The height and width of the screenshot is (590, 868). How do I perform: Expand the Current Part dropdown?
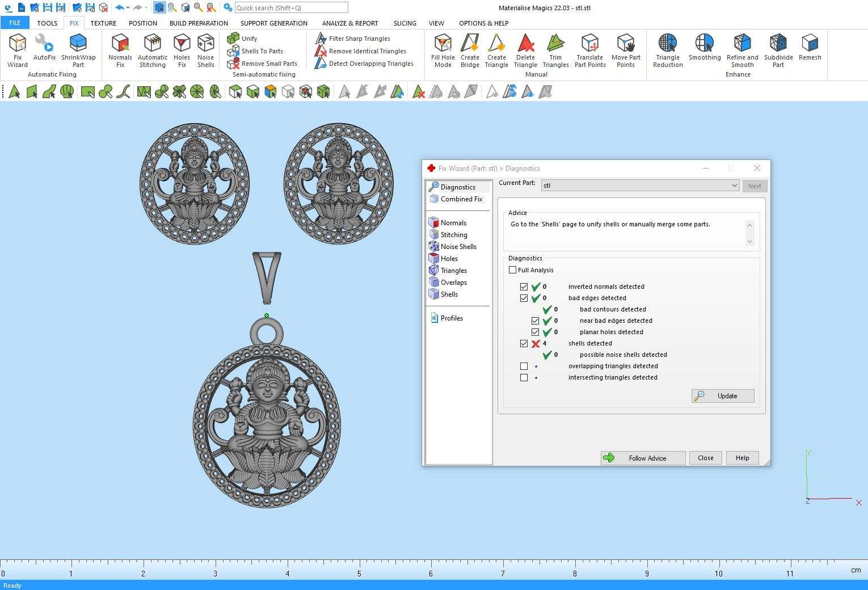click(x=734, y=186)
